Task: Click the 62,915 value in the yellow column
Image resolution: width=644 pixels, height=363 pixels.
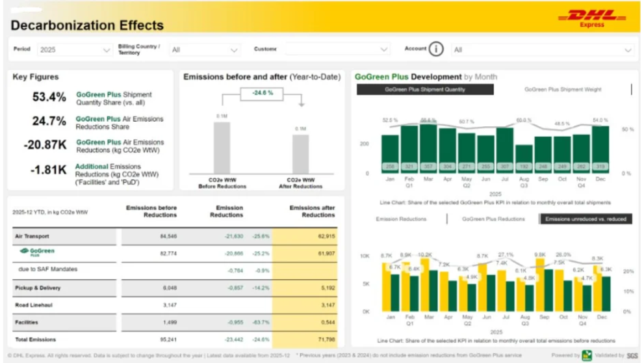Action: pos(326,236)
